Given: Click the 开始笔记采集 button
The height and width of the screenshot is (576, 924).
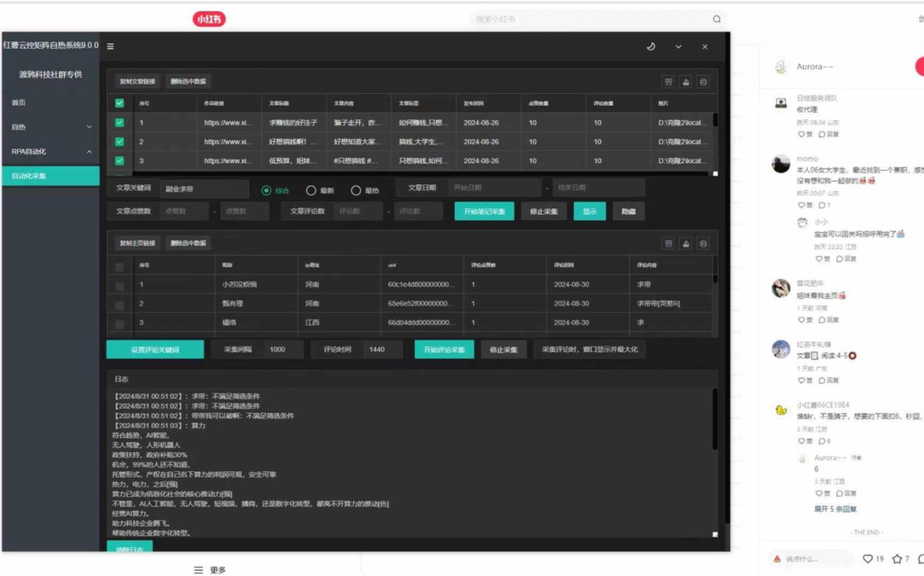Looking at the screenshot, I should coord(485,211).
